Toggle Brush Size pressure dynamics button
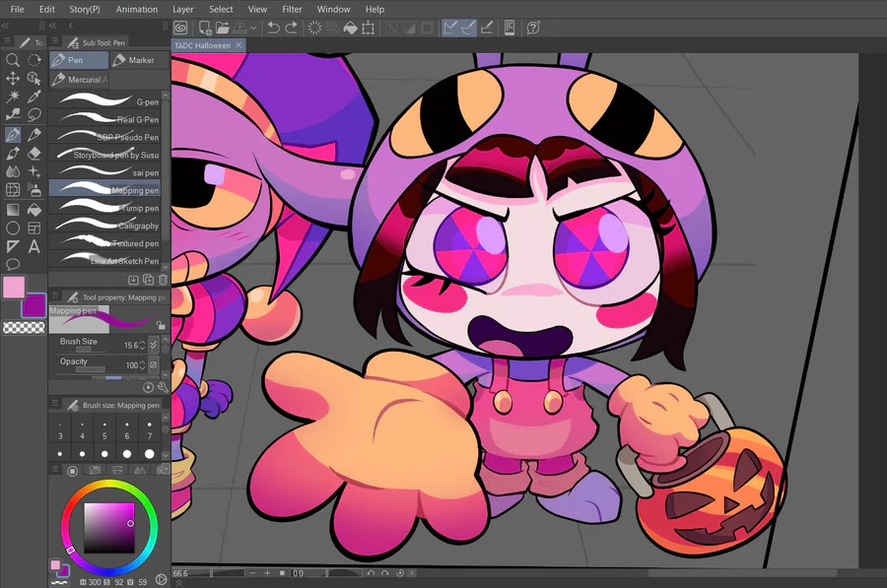887x588 pixels. pos(154,345)
